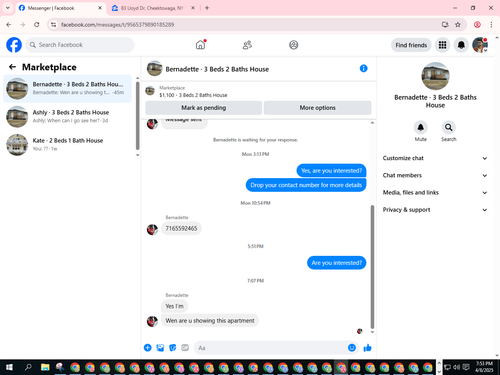Click More options button
This screenshot has height=375, width=500.
(x=317, y=108)
